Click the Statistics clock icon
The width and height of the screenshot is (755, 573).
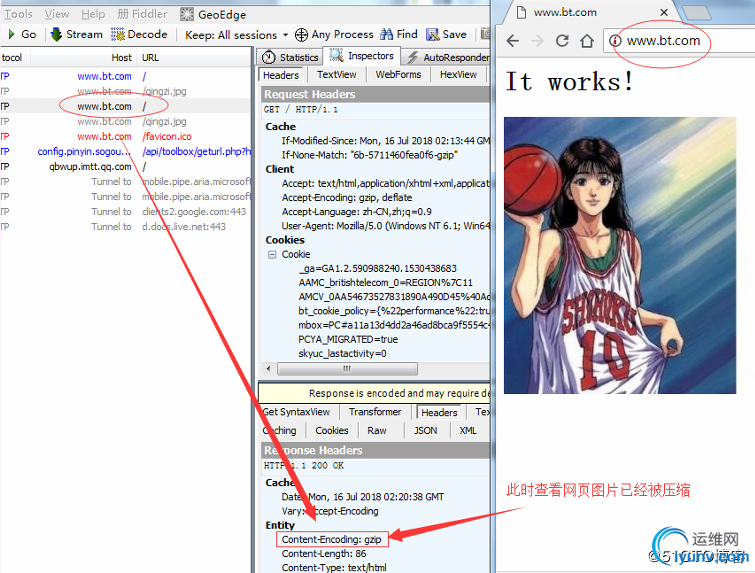click(x=269, y=57)
